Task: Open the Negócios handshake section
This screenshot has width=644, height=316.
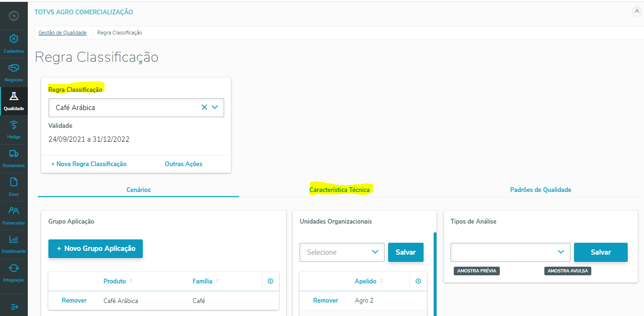Action: click(14, 72)
